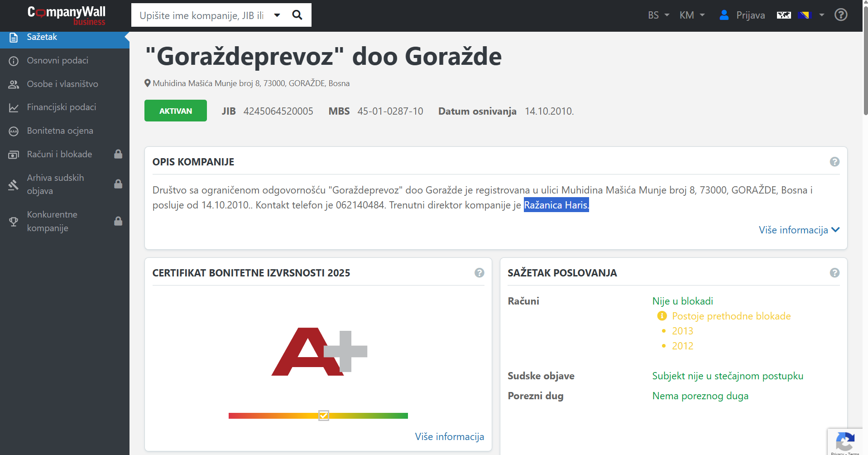Click the Financijski podaci chart icon
Viewport: 868px width, 455px height.
coord(14,108)
